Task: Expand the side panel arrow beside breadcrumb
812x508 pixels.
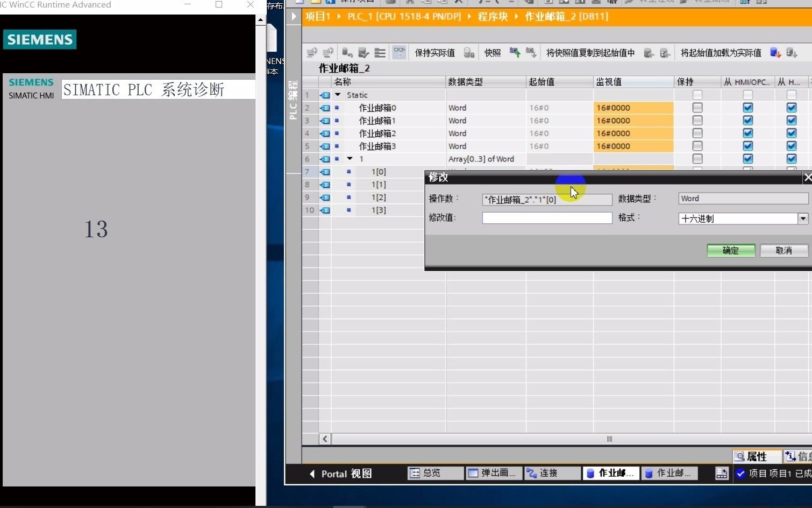Action: pos(294,16)
